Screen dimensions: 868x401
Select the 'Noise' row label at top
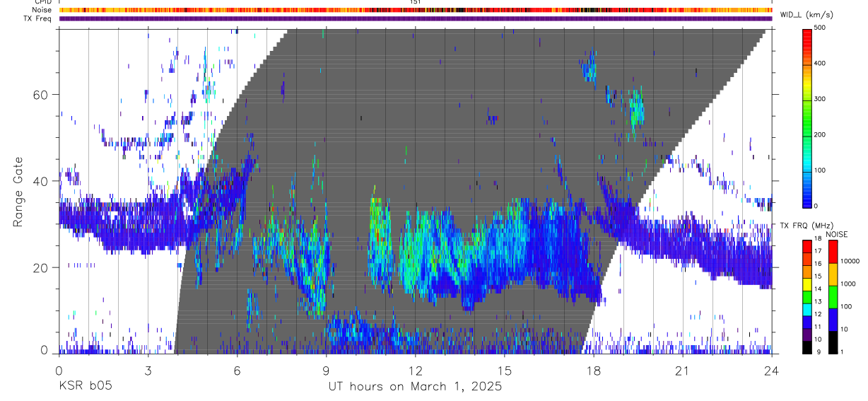click(x=42, y=10)
